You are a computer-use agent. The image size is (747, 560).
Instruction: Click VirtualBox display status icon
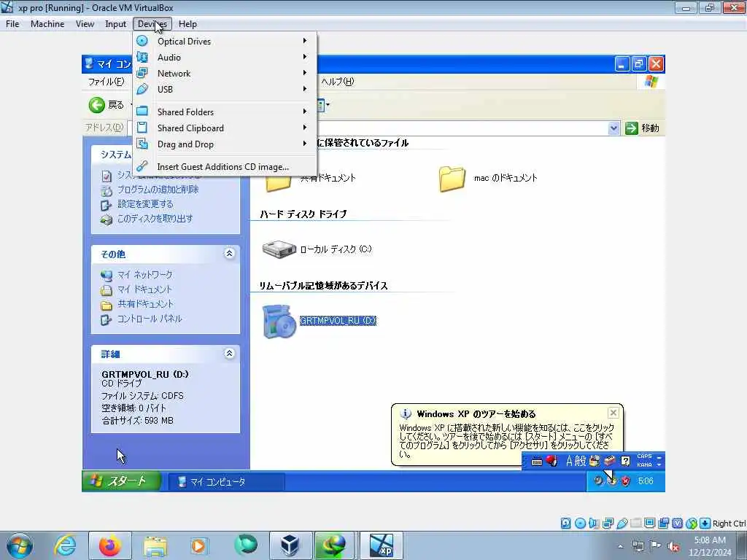(649, 524)
